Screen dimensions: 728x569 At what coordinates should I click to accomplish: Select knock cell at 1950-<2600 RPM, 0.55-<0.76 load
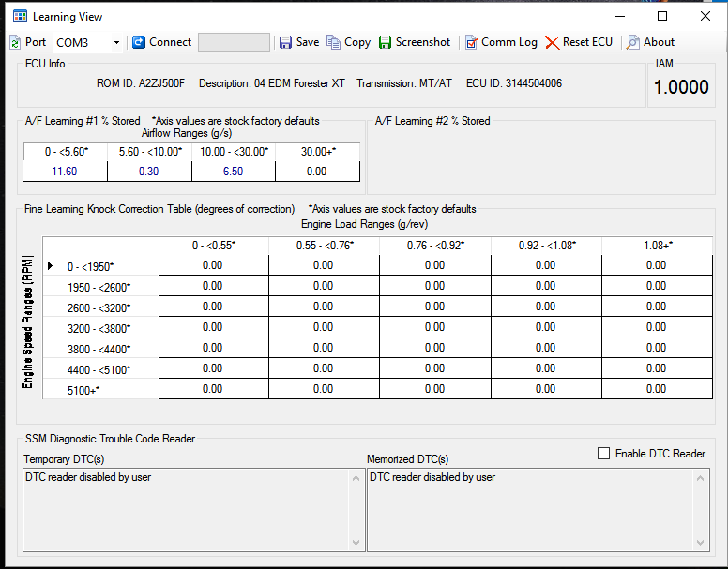click(x=324, y=286)
